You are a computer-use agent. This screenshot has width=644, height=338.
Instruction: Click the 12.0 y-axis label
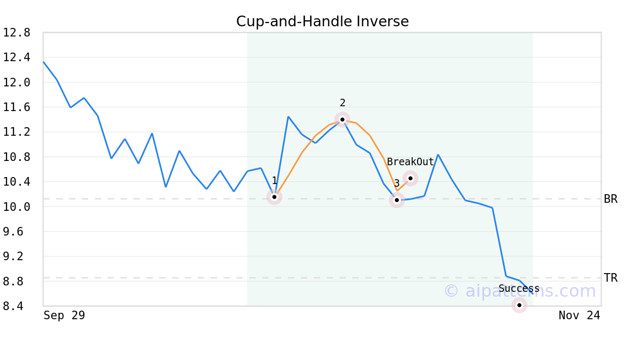(16, 83)
